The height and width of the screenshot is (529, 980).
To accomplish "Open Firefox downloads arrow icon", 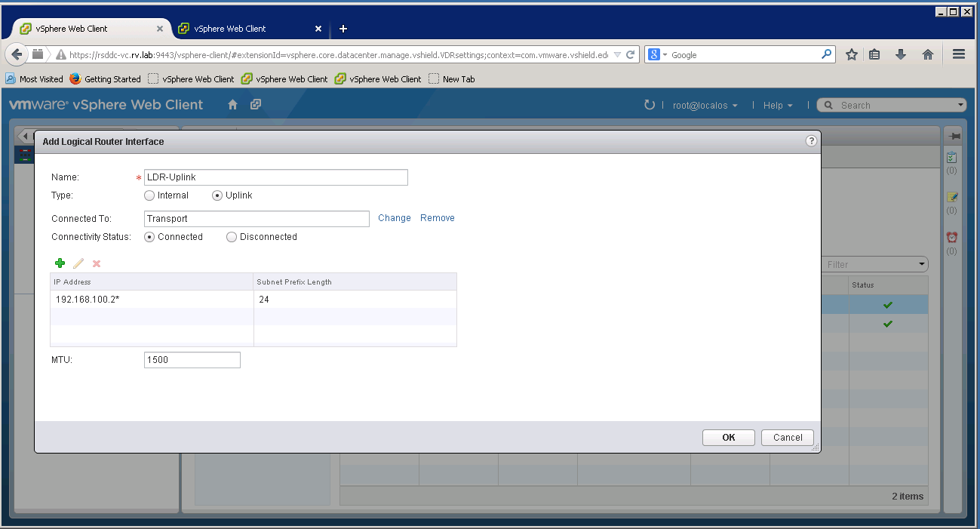I will tap(900, 54).
